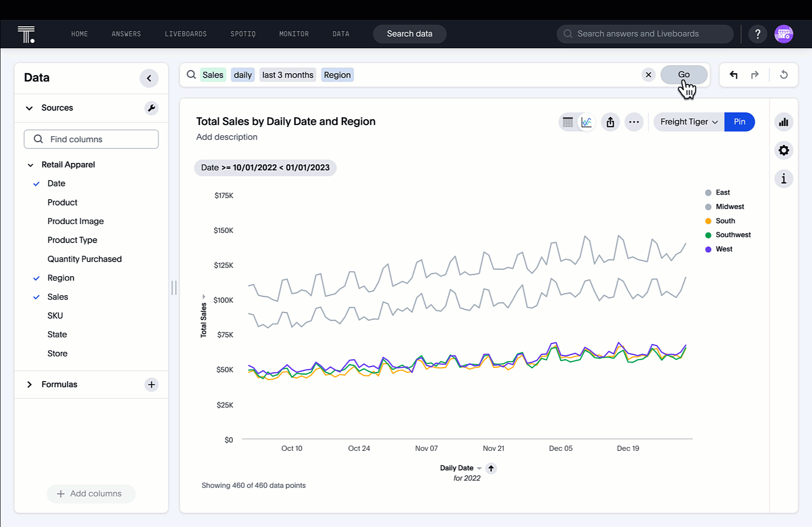The image size is (812, 527).
Task: Select the Quantity Purchased column
Action: 84,259
